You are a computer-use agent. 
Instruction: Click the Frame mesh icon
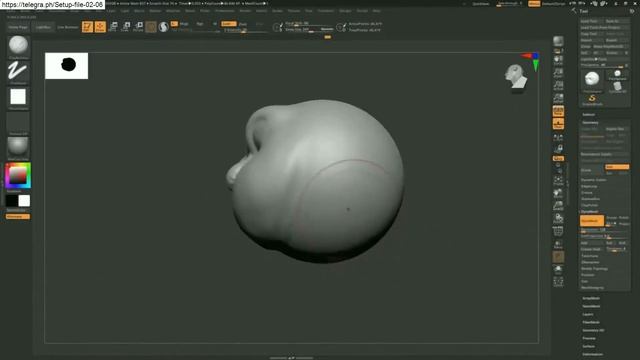click(558, 180)
